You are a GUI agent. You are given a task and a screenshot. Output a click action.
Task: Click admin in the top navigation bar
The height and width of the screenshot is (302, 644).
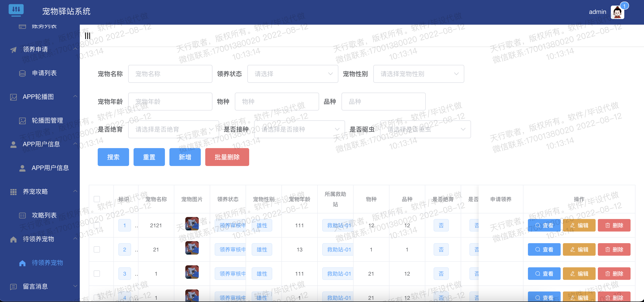597,11
